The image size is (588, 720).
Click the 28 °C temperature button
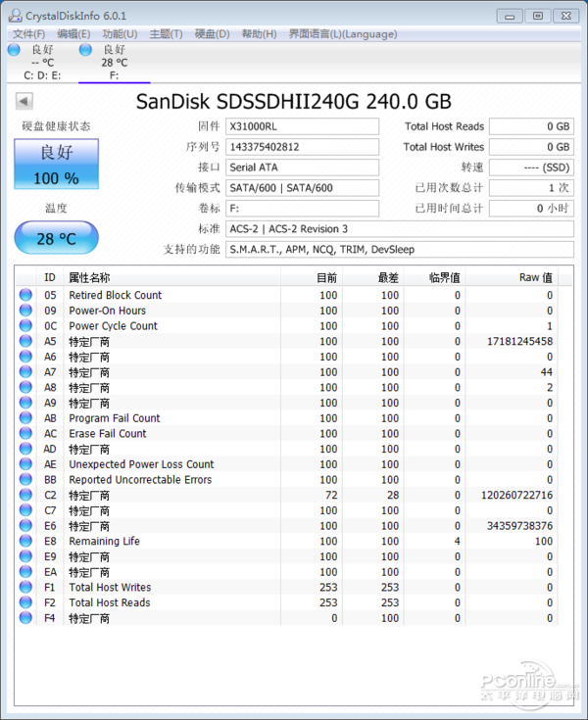tap(56, 238)
